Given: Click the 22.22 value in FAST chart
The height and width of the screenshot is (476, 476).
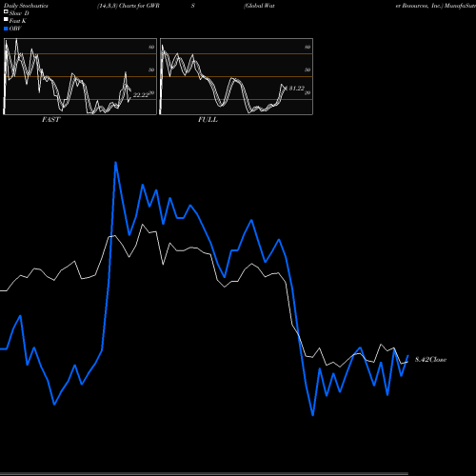Looking at the screenshot, I should tap(141, 95).
